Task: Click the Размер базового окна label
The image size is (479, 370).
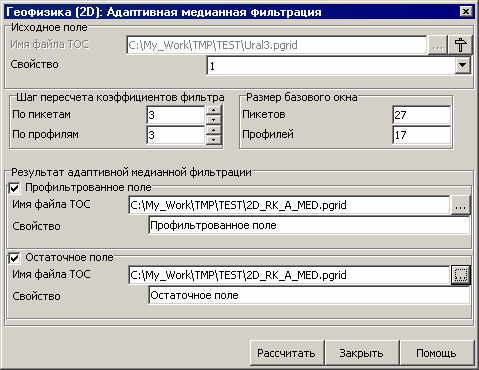Action: (302, 97)
